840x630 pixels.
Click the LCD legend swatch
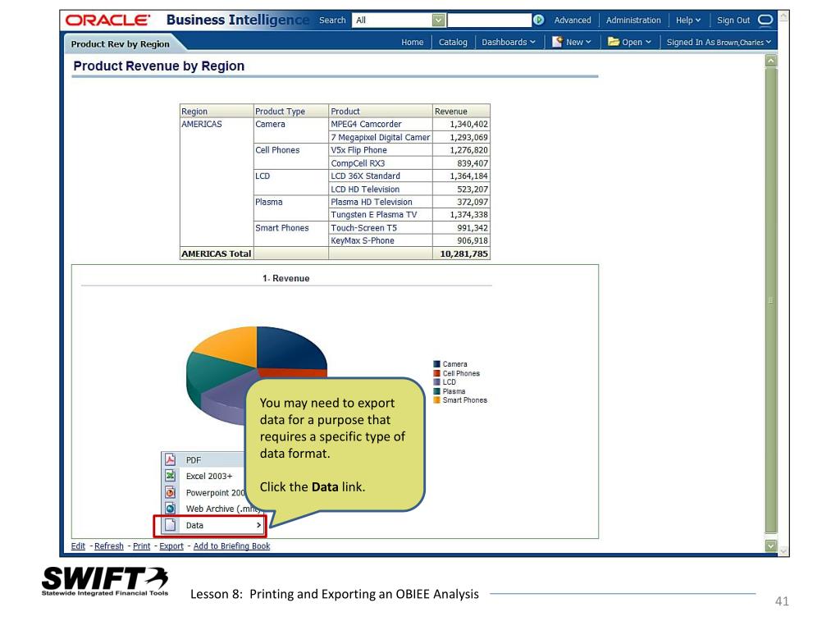pos(436,382)
